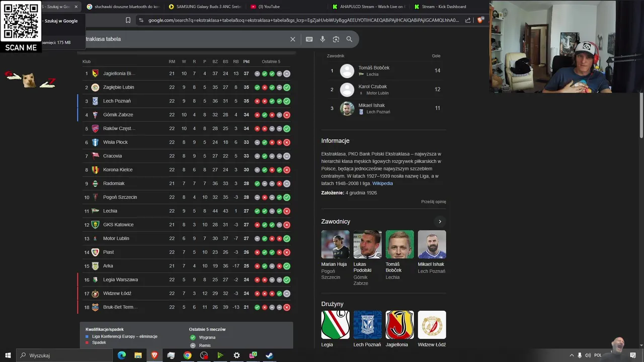Switch to the AHAPULCO Stream Kick tab
The height and width of the screenshot is (362, 644).
click(369, 7)
